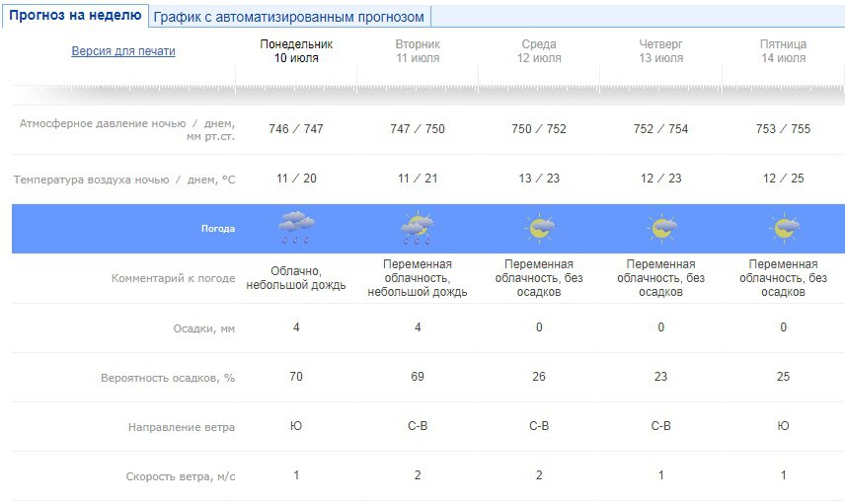Screen dimensions: 845x504
Task: Click Wednesday's partly cloudy sun icon
Action: pos(539,228)
